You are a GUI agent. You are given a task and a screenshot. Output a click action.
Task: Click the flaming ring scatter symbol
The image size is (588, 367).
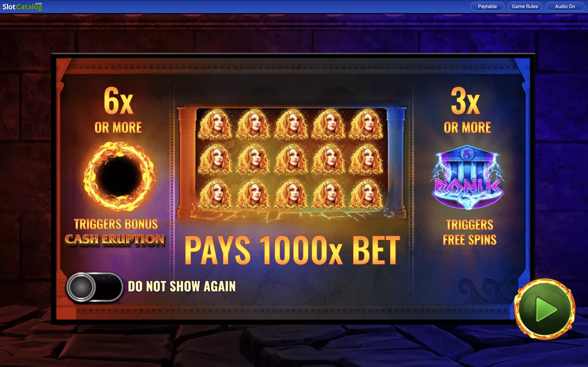[119, 176]
